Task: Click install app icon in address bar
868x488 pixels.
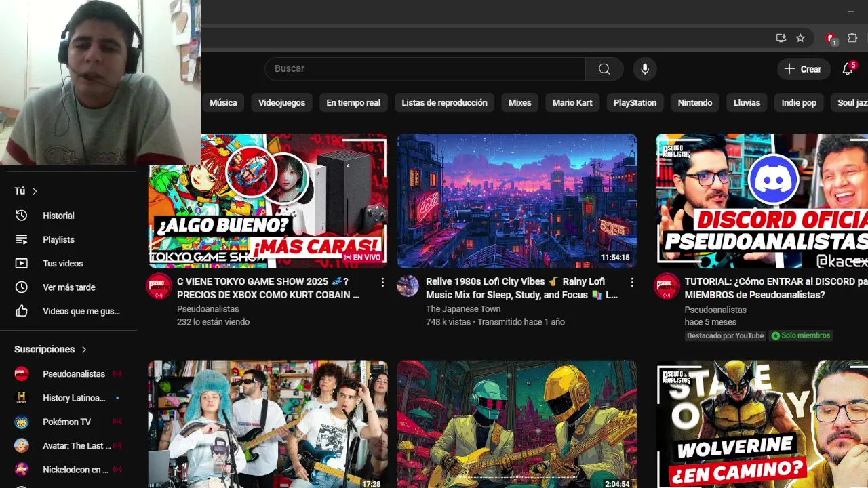Action: [x=781, y=38]
